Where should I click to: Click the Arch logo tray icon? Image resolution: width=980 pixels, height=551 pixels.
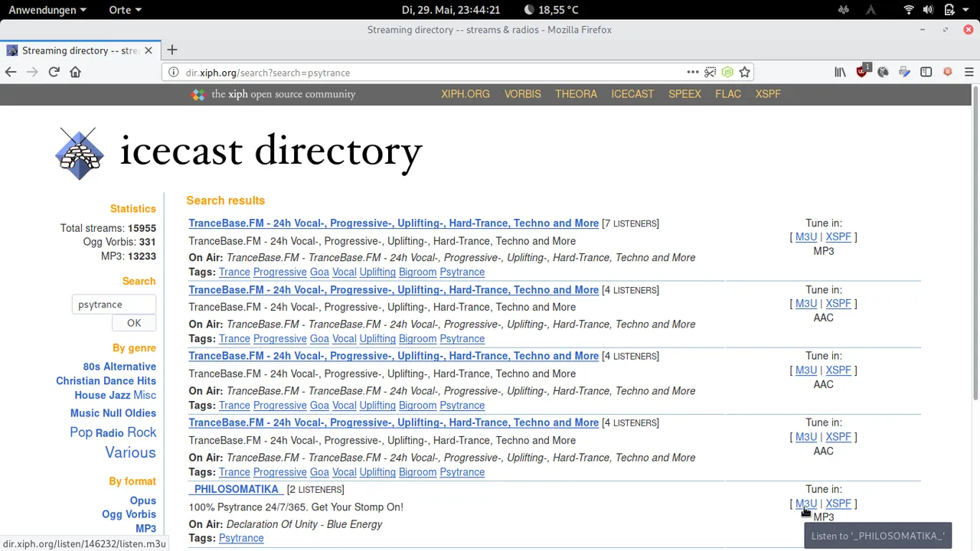(871, 10)
